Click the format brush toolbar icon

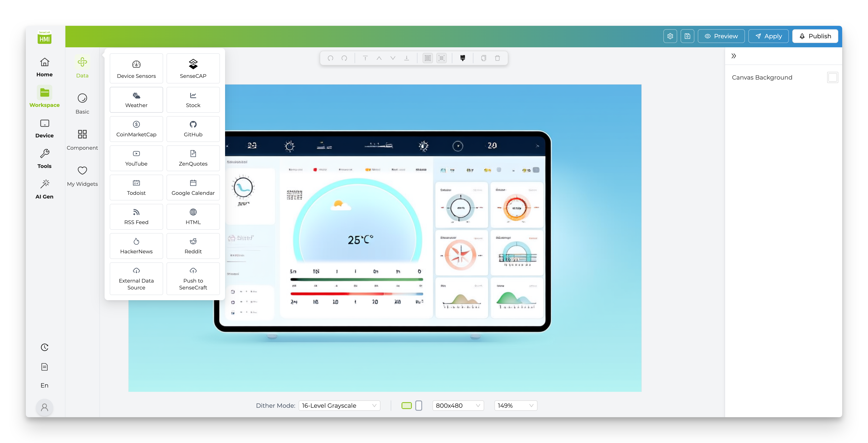point(463,58)
